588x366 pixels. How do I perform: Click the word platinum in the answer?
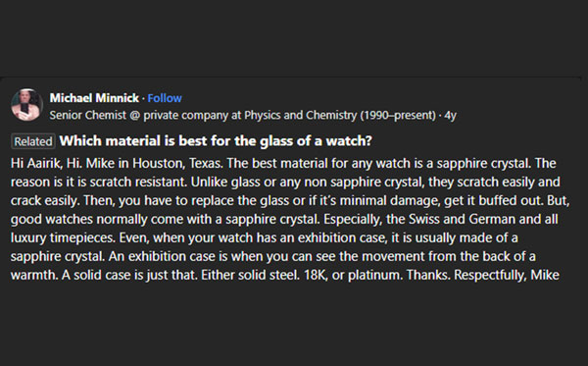pyautogui.click(x=375, y=275)
